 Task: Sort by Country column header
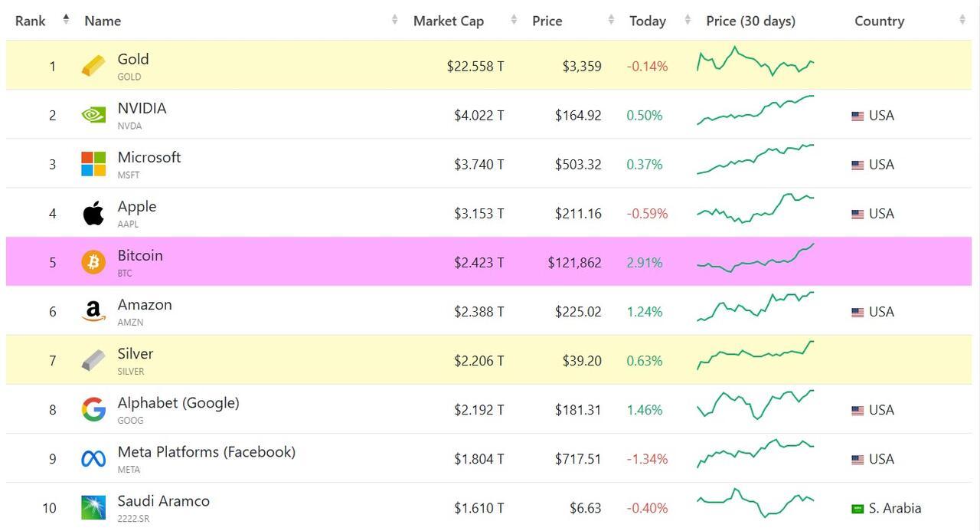click(x=879, y=21)
